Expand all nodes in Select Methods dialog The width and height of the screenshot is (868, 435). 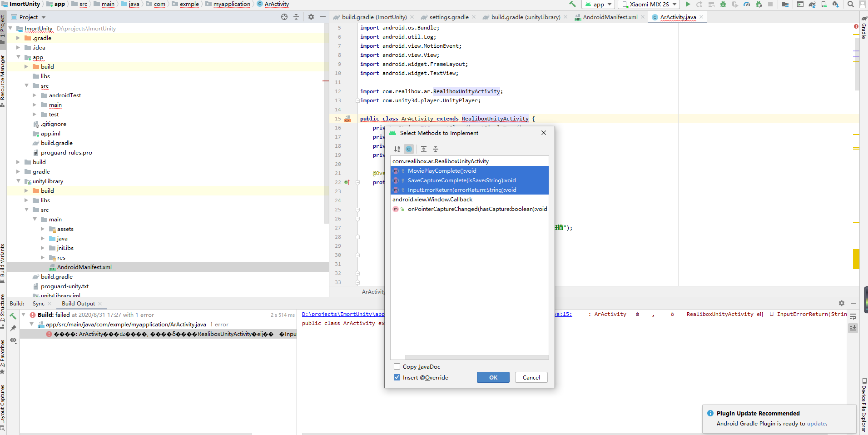[424, 149]
